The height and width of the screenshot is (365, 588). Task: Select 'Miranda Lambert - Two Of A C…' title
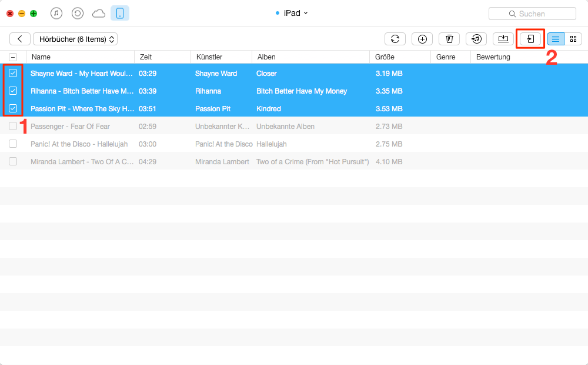click(x=82, y=162)
